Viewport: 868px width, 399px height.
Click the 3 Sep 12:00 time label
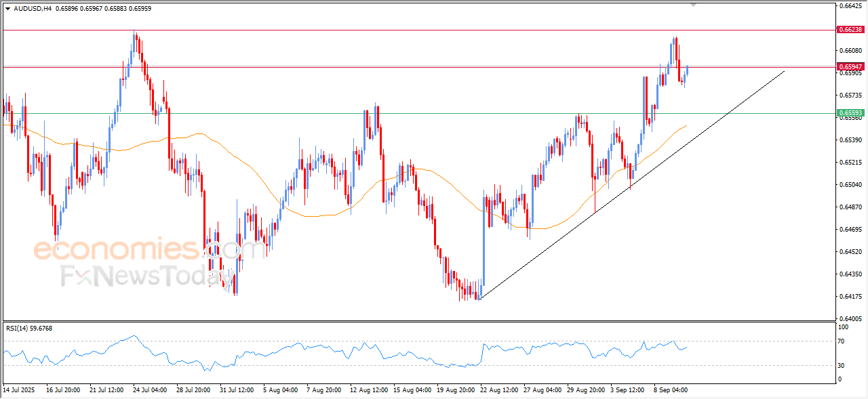click(x=627, y=390)
